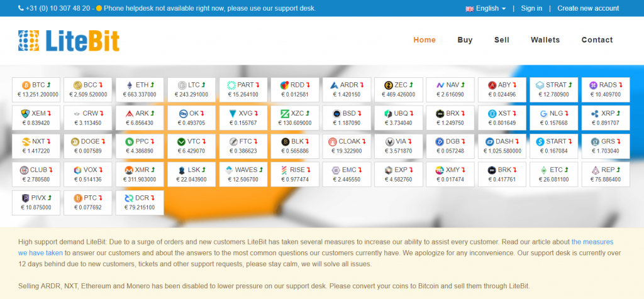Click the Verge XVG icon
This screenshot has height=299, width=644.
(233, 114)
